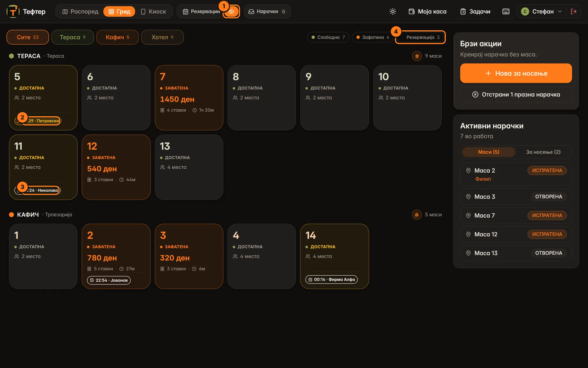
Task: Switch to Киоск view
Action: pos(153,11)
